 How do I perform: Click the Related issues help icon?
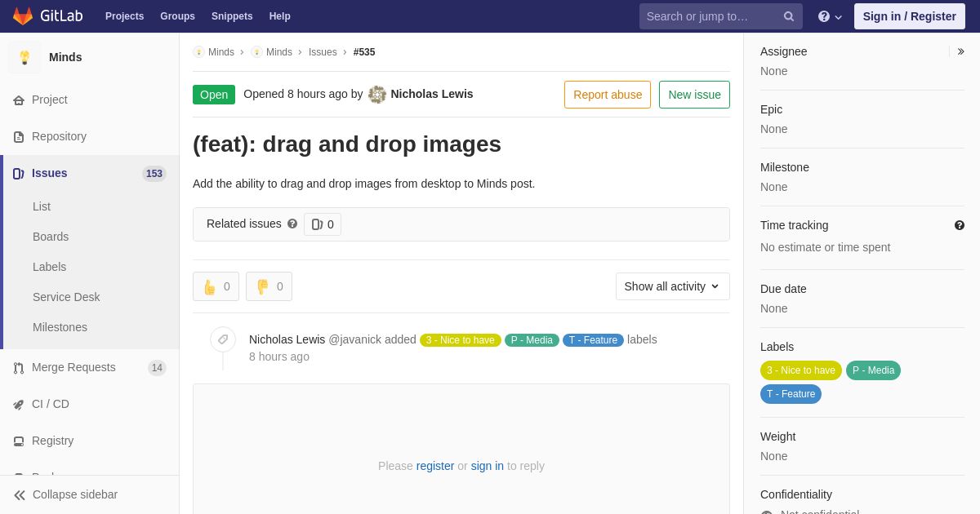[292, 224]
